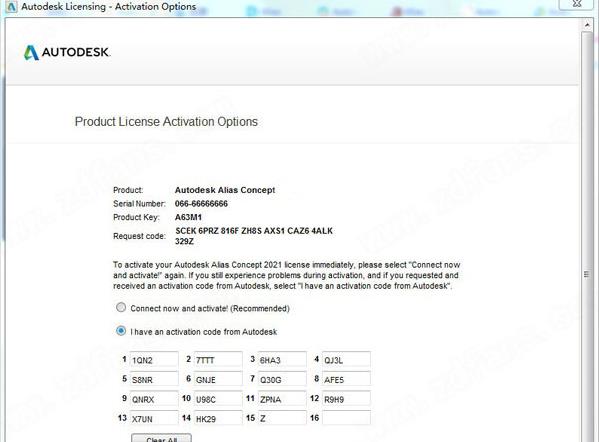This screenshot has height=442, width=599.
Task: Click the Request code label
Action: pos(139,236)
